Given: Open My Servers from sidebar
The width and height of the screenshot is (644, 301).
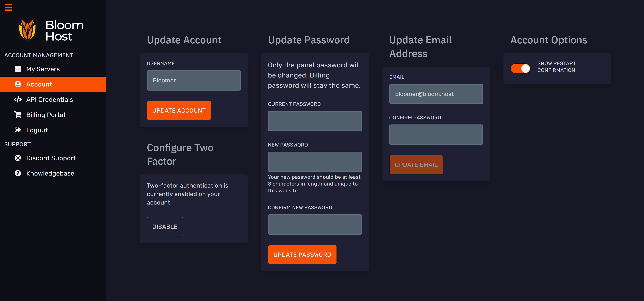Looking at the screenshot, I should [43, 69].
